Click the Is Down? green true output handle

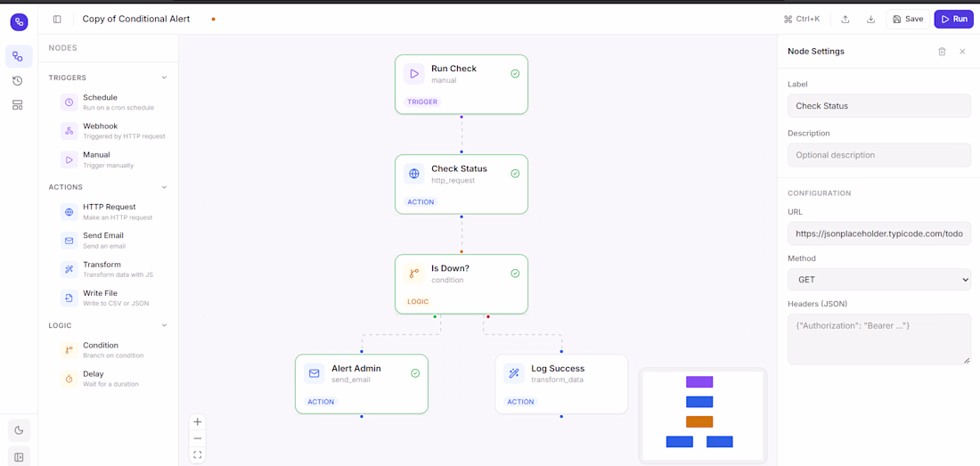(x=435, y=316)
